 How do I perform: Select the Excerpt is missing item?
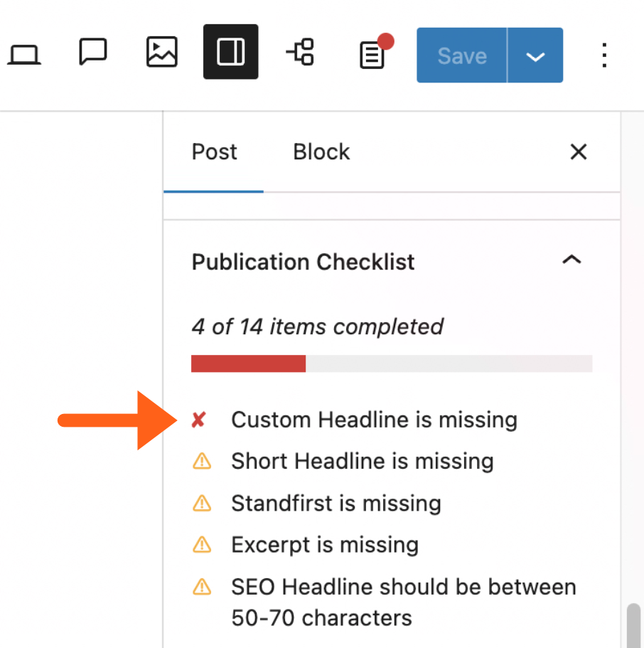(324, 545)
